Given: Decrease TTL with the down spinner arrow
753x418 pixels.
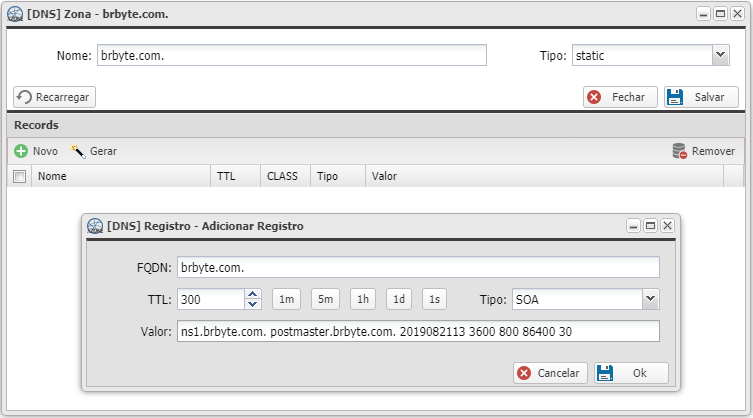Looking at the screenshot, I should (253, 304).
